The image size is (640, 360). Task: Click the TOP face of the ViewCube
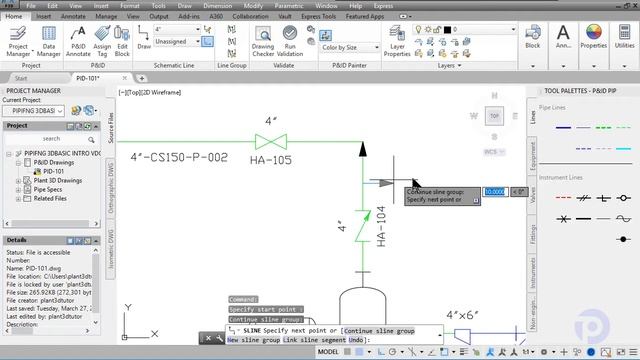pyautogui.click(x=494, y=116)
